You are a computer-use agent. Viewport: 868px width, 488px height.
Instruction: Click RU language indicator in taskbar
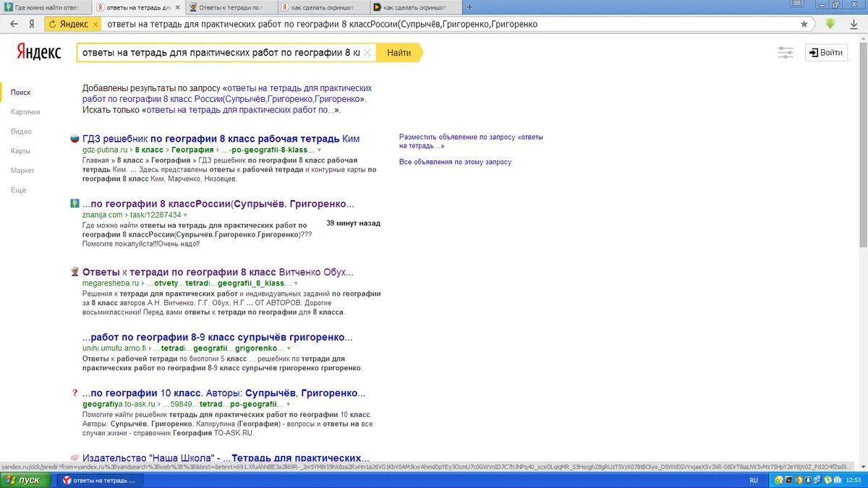click(754, 480)
